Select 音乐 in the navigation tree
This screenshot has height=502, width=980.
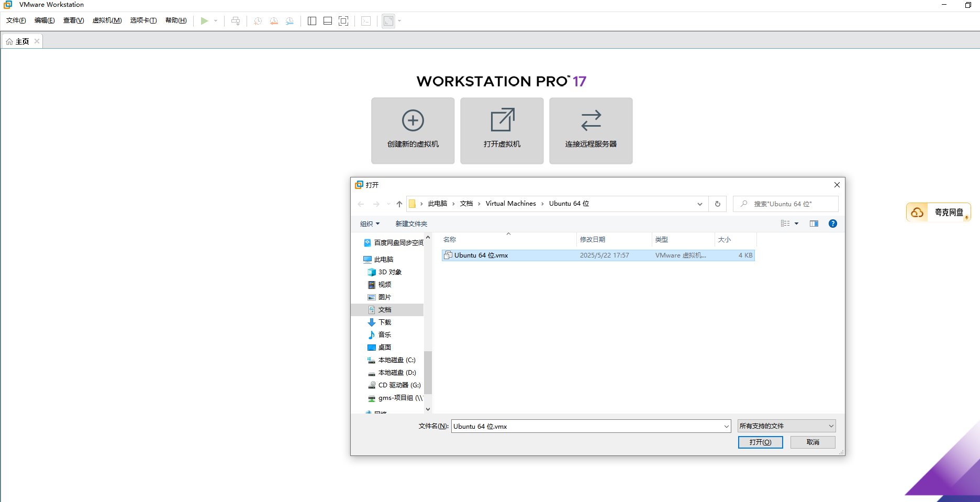click(x=380, y=335)
